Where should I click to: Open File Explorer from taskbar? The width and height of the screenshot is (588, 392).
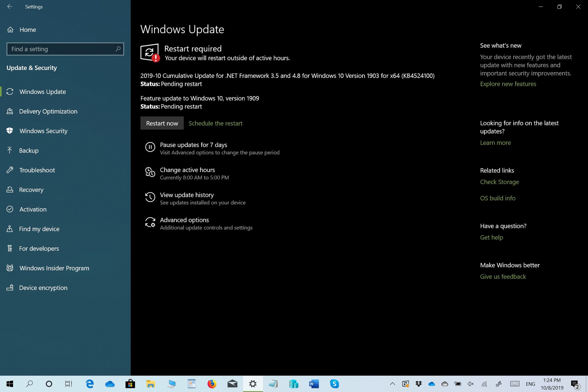pyautogui.click(x=151, y=384)
